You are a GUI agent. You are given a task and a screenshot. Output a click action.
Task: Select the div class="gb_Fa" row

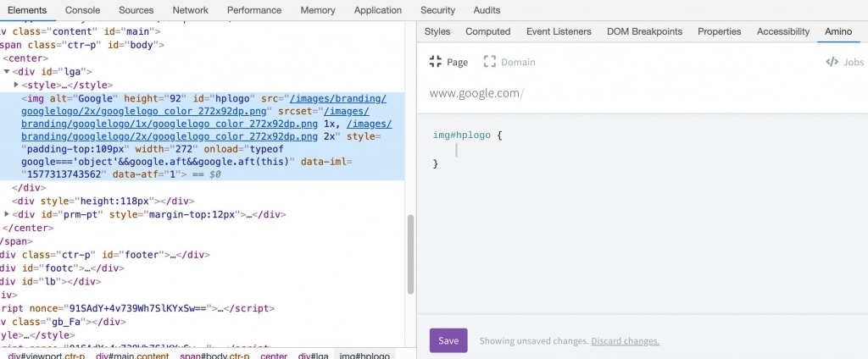point(63,322)
